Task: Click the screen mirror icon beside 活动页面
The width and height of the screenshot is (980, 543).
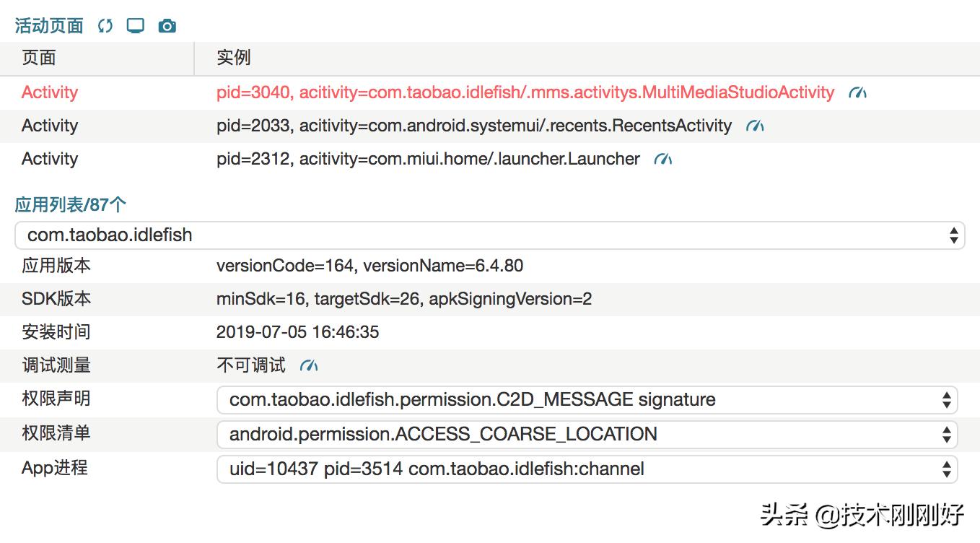Action: 135,24
